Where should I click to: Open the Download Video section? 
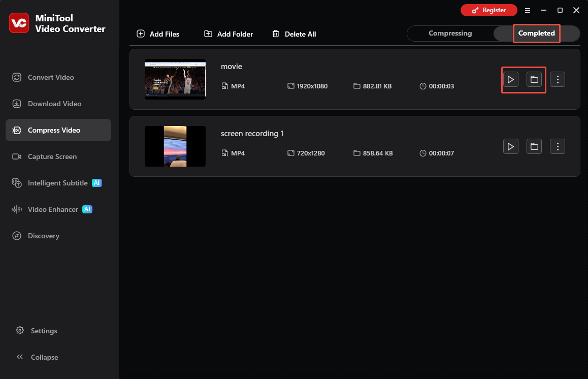pos(58,104)
